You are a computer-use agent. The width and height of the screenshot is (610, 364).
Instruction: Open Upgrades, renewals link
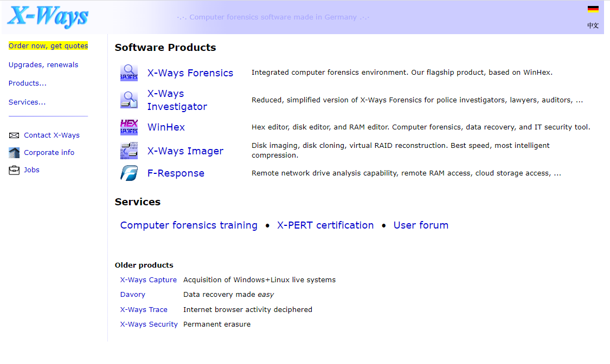pos(43,65)
